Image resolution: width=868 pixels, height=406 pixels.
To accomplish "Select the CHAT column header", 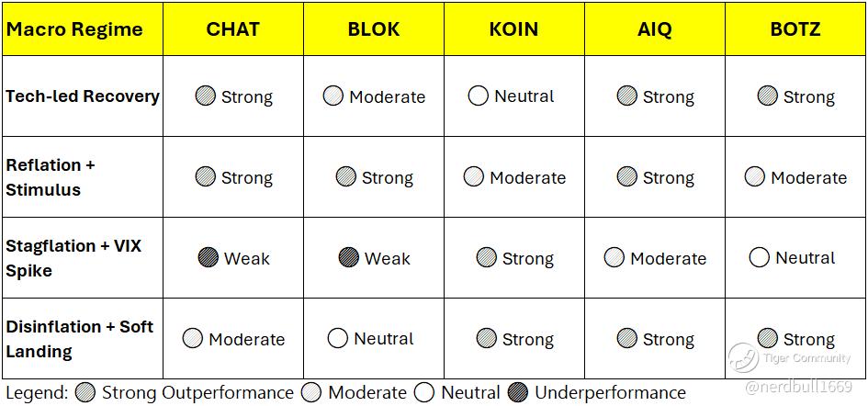I will click(x=232, y=29).
